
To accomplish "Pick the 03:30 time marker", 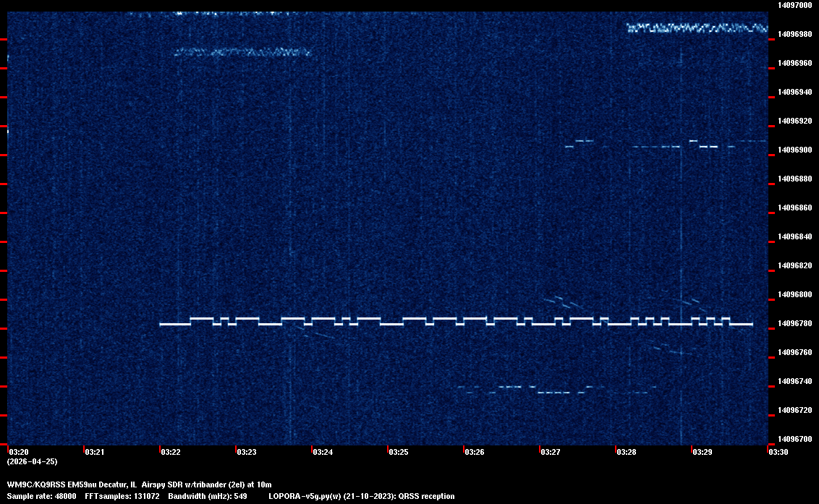I will tap(778, 453).
